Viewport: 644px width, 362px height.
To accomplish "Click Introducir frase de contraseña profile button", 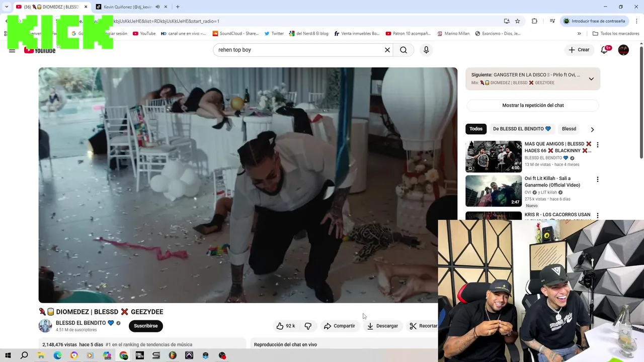I will tap(594, 21).
